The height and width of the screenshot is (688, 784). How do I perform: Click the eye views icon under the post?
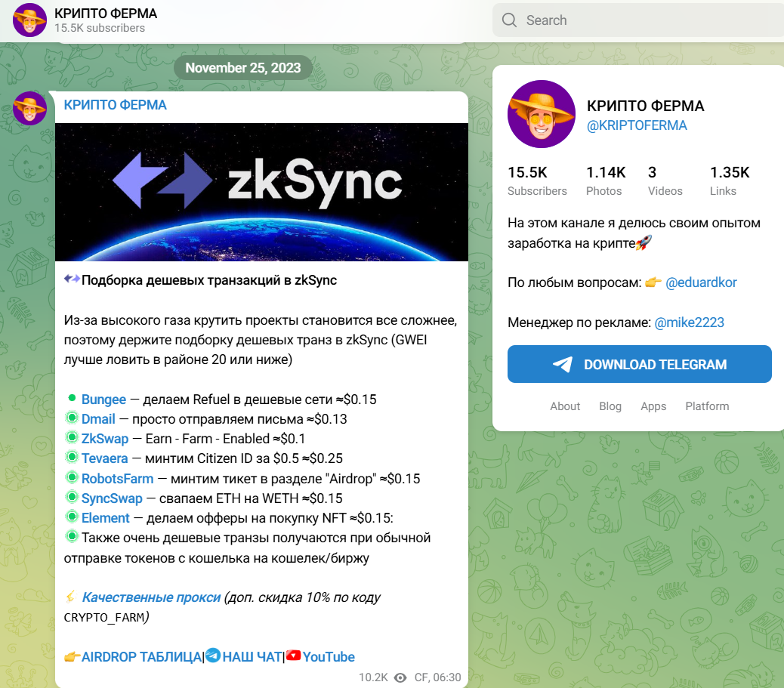point(400,677)
